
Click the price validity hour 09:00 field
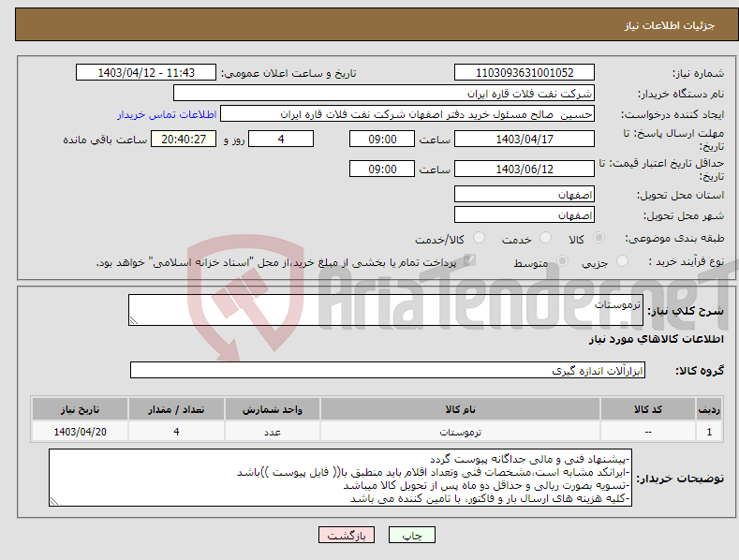[382, 169]
